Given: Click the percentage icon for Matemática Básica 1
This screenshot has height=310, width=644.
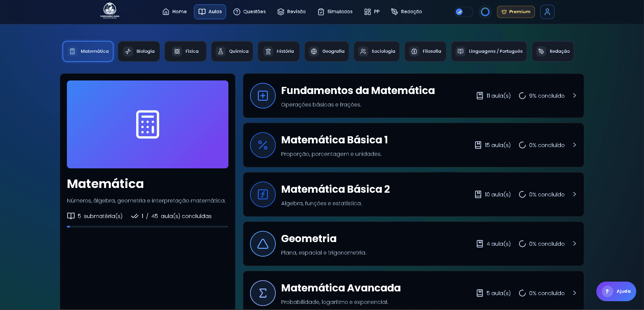Looking at the screenshot, I should point(263,145).
